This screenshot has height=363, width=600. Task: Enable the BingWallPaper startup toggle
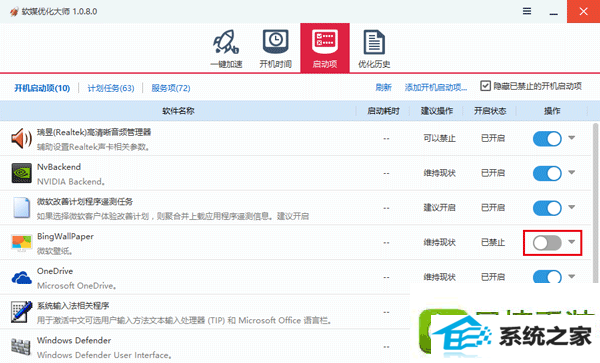547,243
